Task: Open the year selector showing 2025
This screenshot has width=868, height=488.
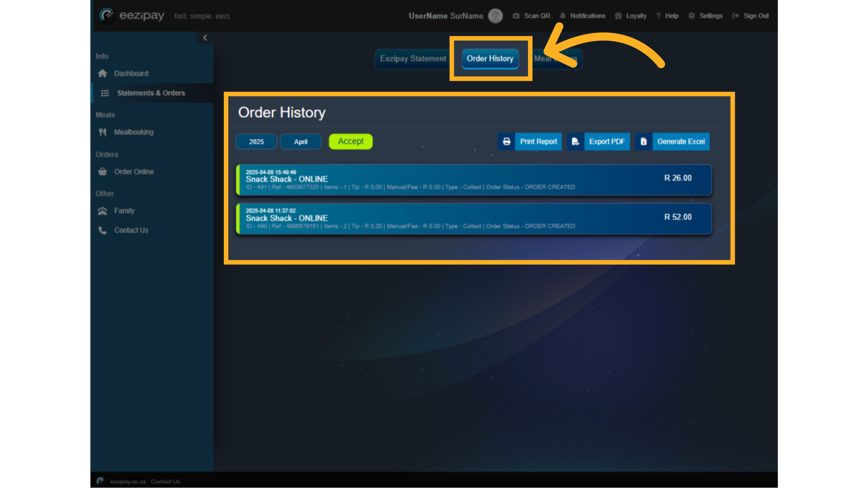Action: click(256, 141)
